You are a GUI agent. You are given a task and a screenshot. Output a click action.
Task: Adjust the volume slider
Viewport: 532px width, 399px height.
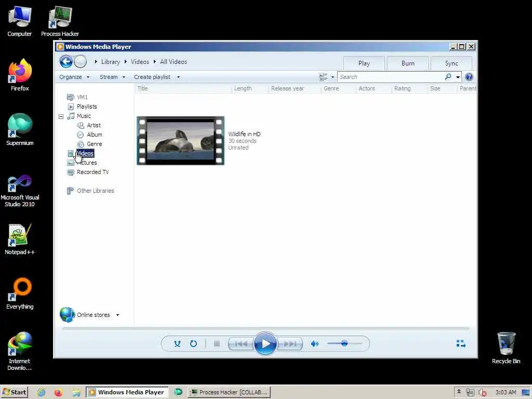[x=344, y=343]
